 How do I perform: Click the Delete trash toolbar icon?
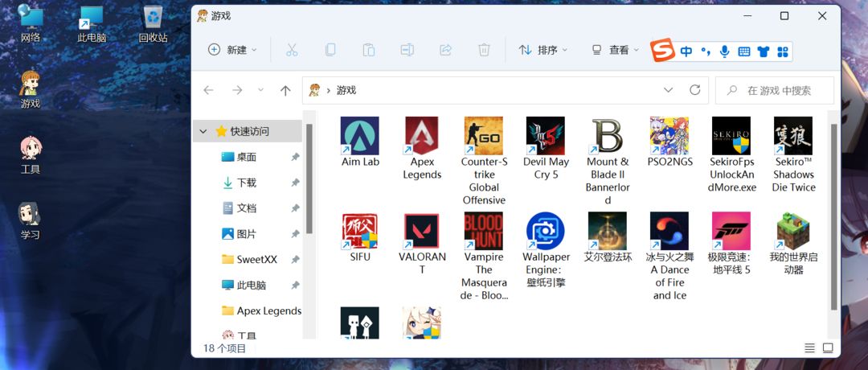[x=484, y=50]
